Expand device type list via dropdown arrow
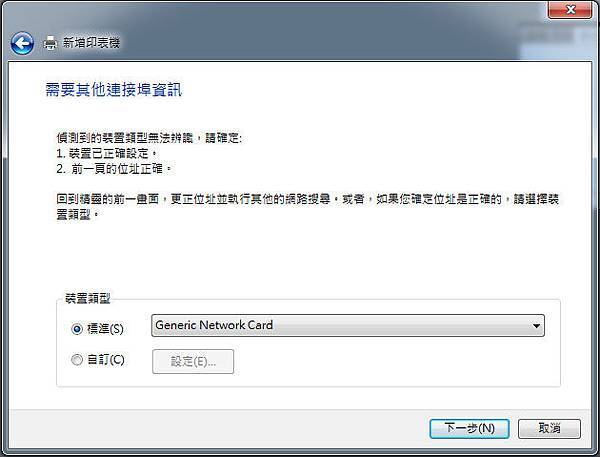This screenshot has width=600, height=457. tap(536, 326)
